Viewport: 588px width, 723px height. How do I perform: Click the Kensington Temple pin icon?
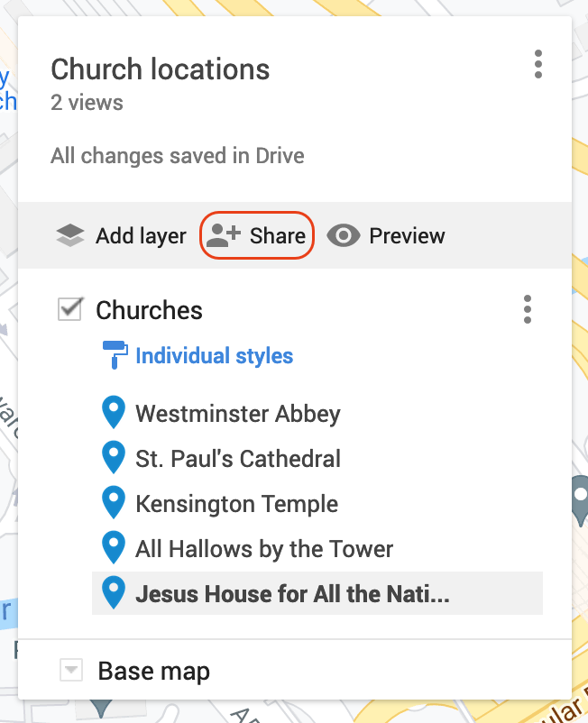click(x=114, y=503)
